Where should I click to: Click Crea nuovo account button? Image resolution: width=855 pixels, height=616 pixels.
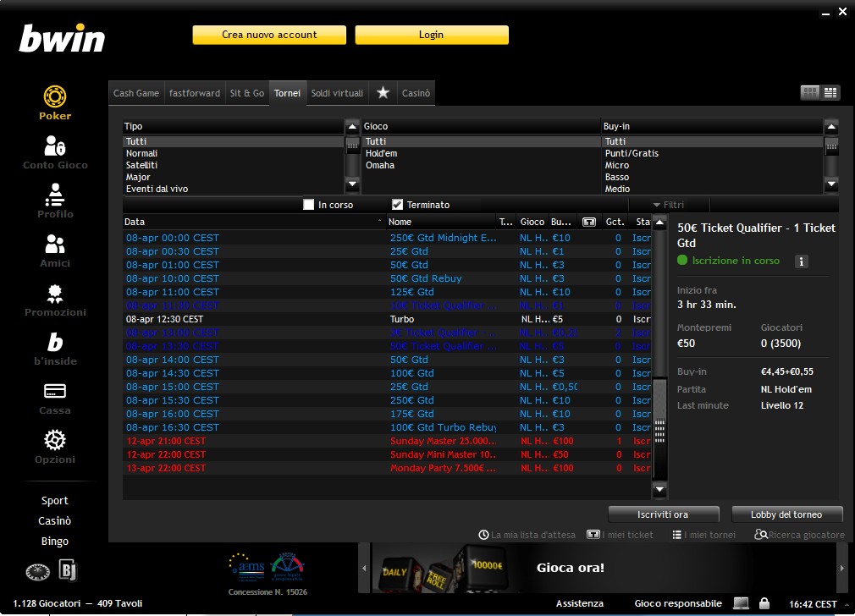click(269, 35)
